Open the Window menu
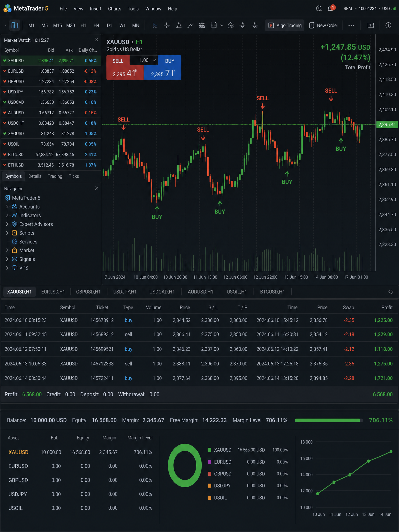399x532 pixels. [153, 9]
